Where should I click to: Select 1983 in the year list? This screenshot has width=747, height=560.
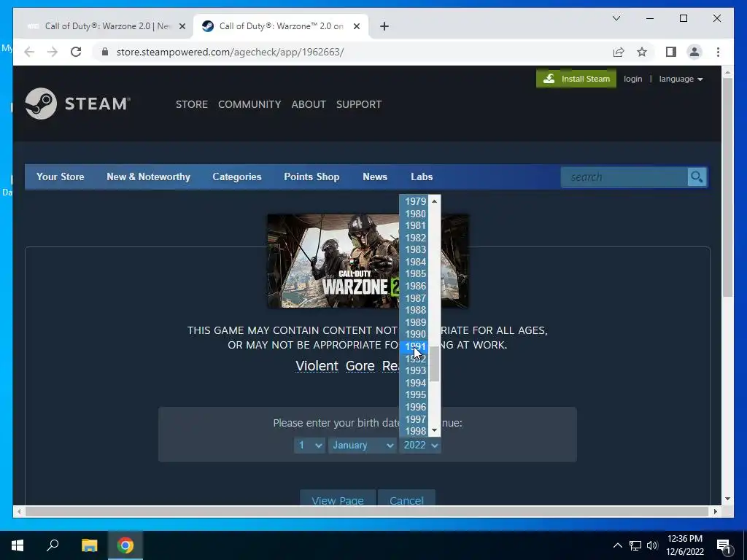415,249
